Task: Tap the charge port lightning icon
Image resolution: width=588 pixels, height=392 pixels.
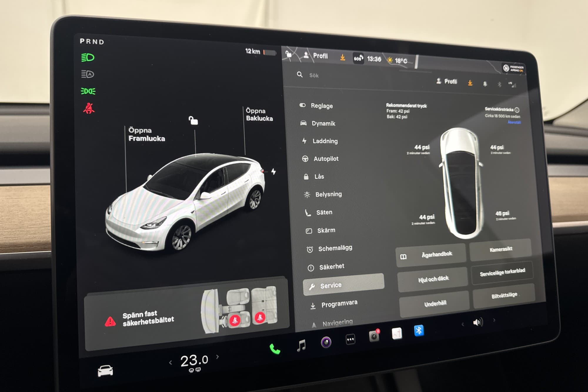Action: pos(273,171)
